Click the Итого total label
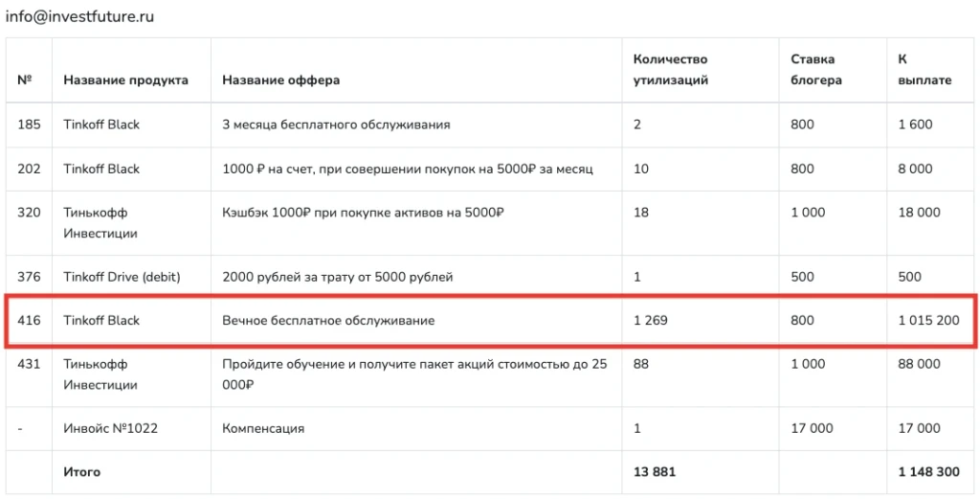The width and height of the screenshot is (980, 499). [x=82, y=472]
